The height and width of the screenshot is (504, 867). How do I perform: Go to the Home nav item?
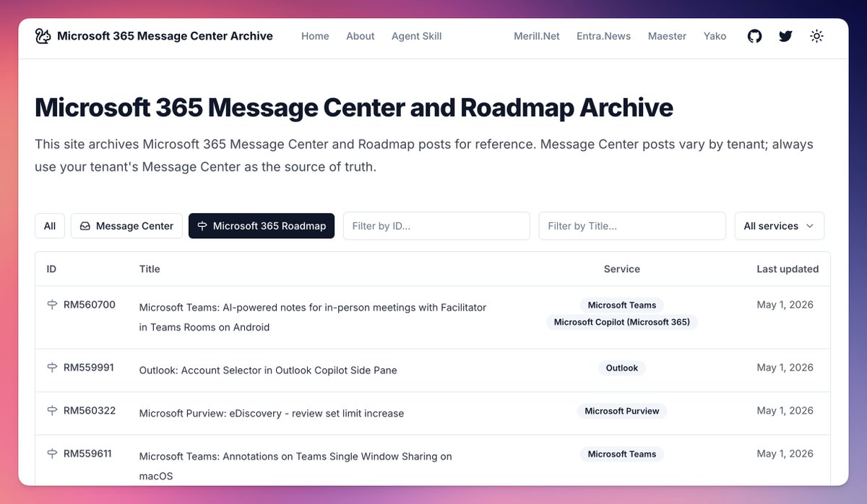coord(315,36)
